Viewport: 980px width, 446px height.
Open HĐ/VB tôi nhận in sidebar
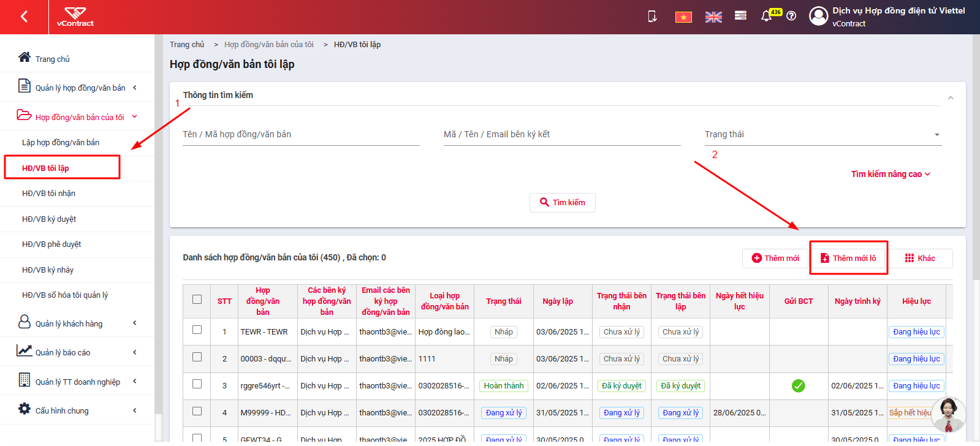(49, 194)
